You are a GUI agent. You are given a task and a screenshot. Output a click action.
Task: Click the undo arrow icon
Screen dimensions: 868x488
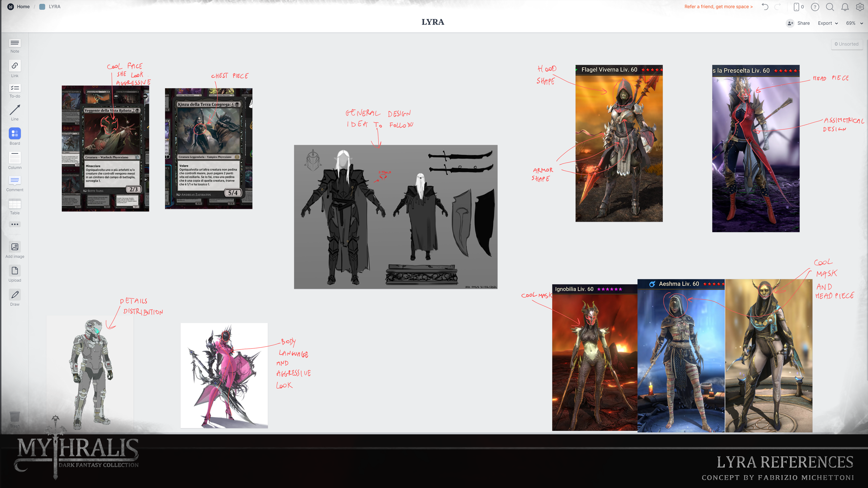765,7
